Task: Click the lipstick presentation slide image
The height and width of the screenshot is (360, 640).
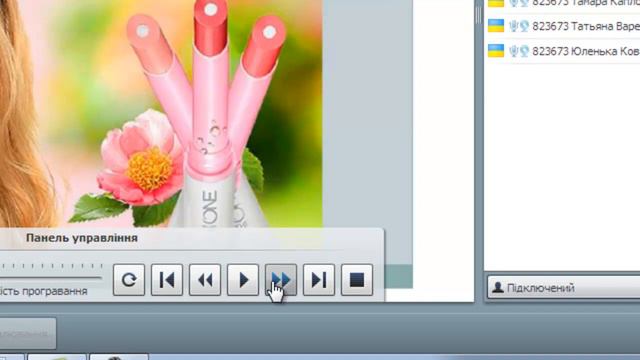Action: (x=161, y=113)
